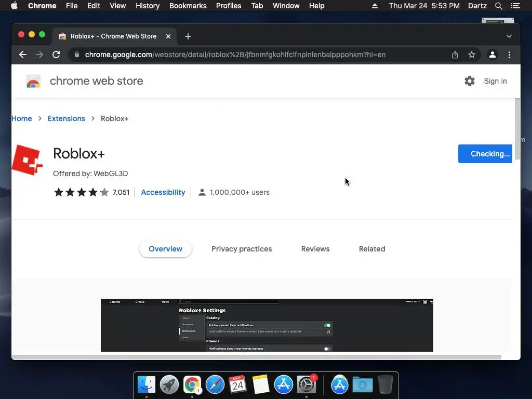Open Safari from the Dock
The height and width of the screenshot is (399, 532).
point(215,385)
